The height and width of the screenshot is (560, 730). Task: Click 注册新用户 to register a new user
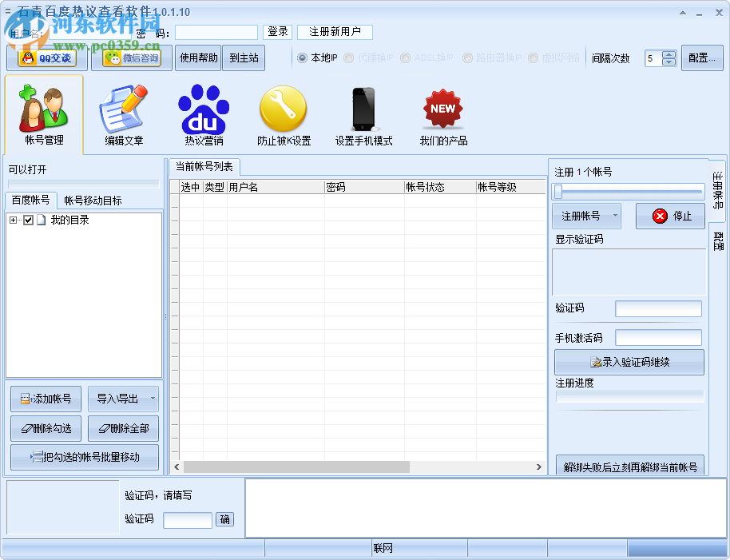pyautogui.click(x=335, y=32)
